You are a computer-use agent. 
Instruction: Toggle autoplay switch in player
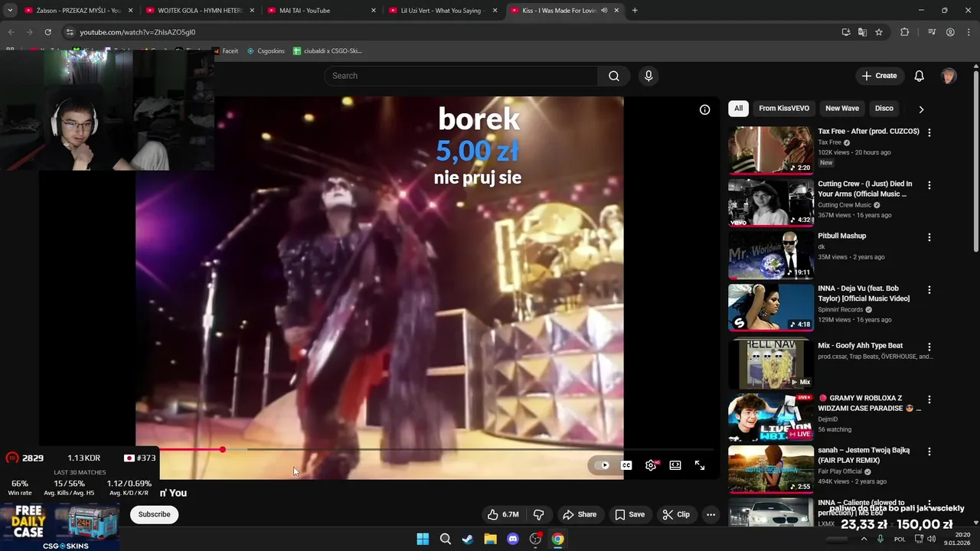(x=602, y=465)
